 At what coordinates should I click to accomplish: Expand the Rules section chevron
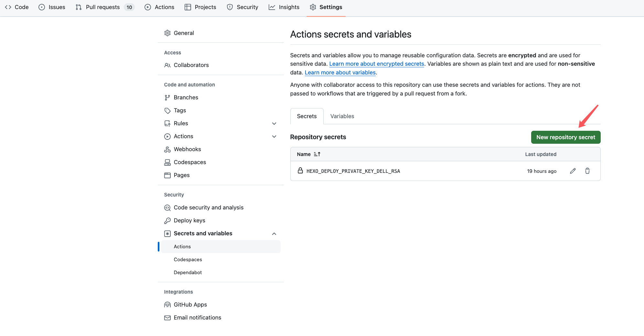(274, 123)
